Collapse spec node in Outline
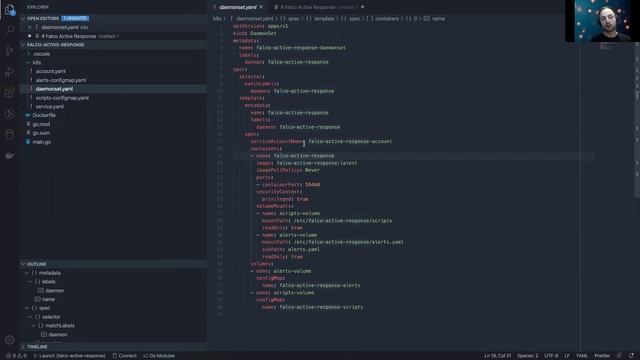The height and width of the screenshot is (360, 640). coord(27,308)
